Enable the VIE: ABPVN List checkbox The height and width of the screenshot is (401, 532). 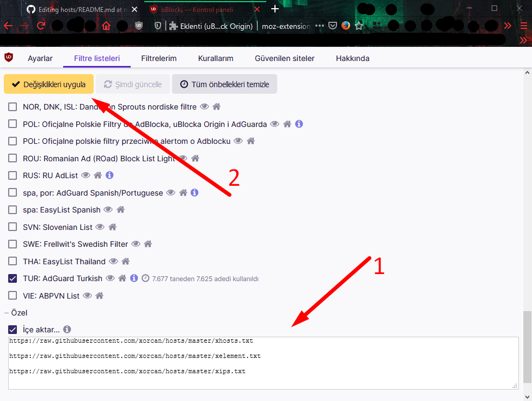pyautogui.click(x=13, y=296)
